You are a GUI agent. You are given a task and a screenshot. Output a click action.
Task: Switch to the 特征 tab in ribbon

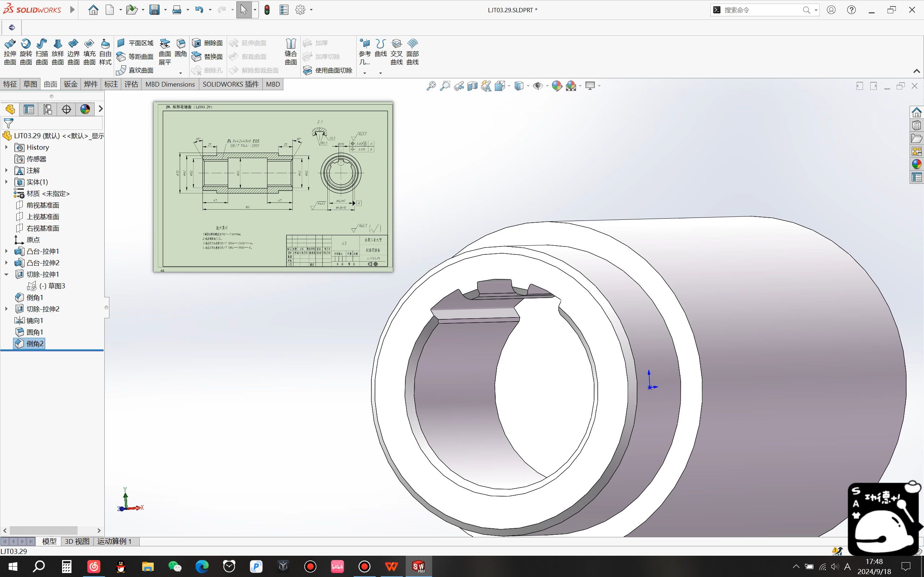click(x=9, y=84)
